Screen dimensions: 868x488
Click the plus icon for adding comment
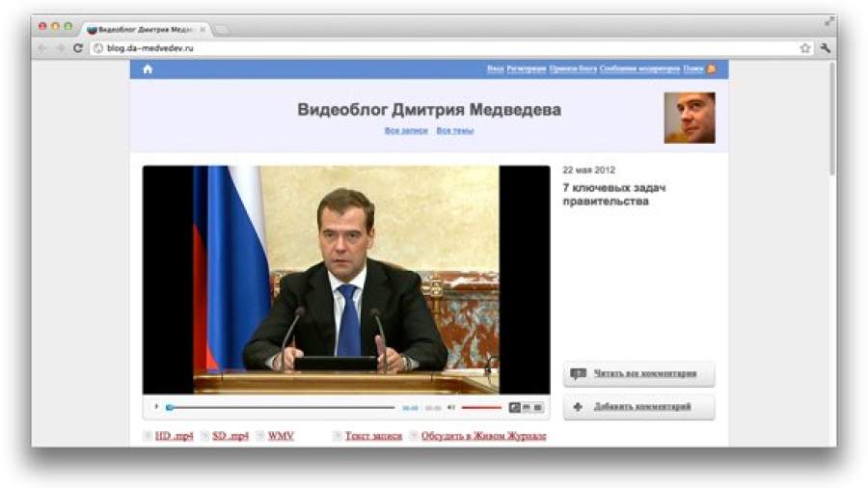[578, 407]
